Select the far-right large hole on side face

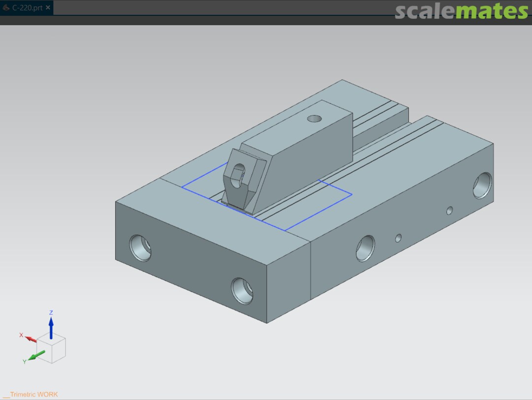(482, 185)
